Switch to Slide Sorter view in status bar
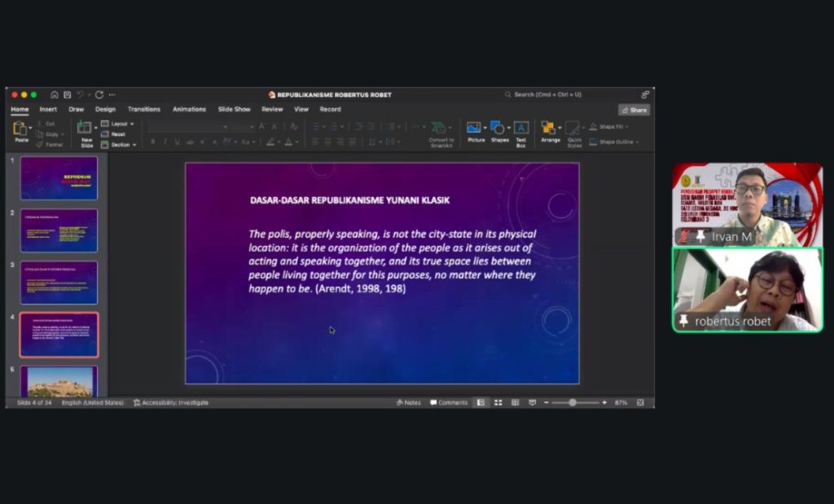The height and width of the screenshot is (504, 834). pyautogui.click(x=498, y=402)
